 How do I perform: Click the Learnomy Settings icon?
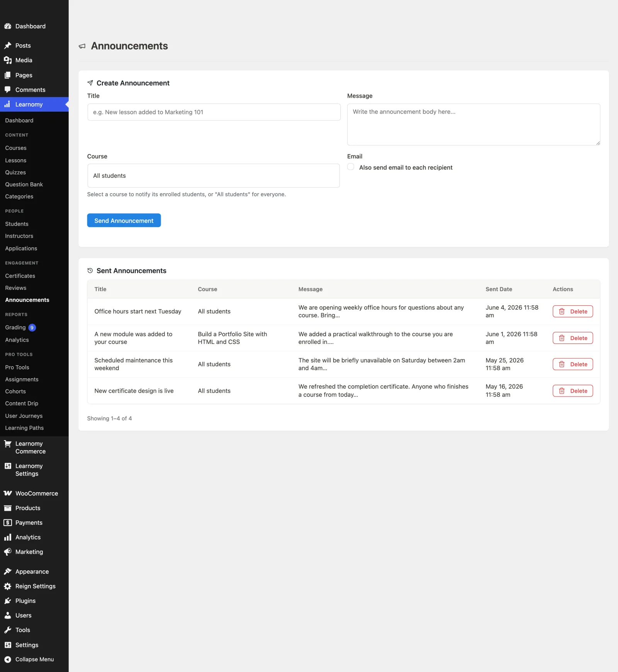click(8, 466)
